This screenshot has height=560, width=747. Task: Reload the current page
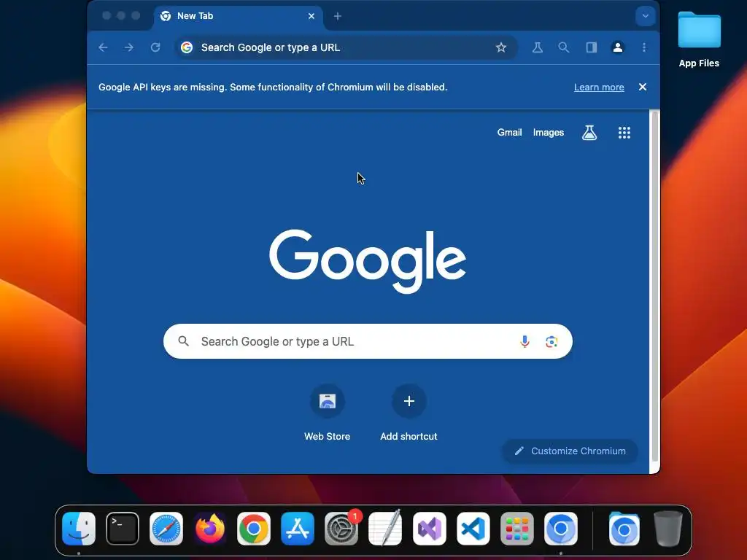pyautogui.click(x=155, y=47)
